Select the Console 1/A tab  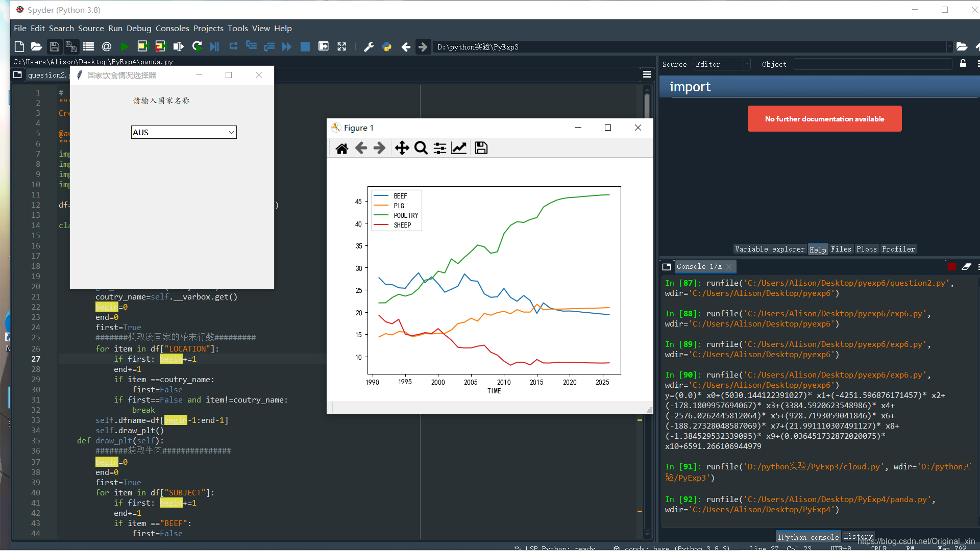point(699,266)
